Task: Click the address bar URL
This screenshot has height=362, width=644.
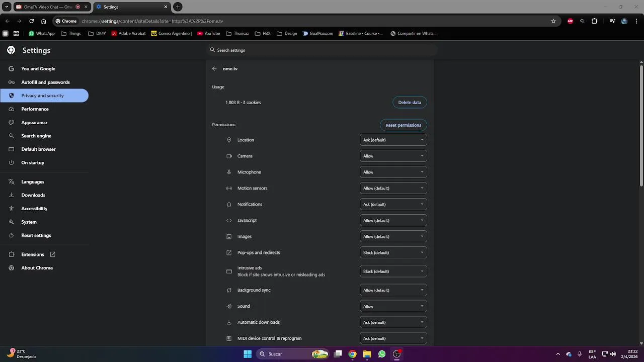Action: pos(152,21)
